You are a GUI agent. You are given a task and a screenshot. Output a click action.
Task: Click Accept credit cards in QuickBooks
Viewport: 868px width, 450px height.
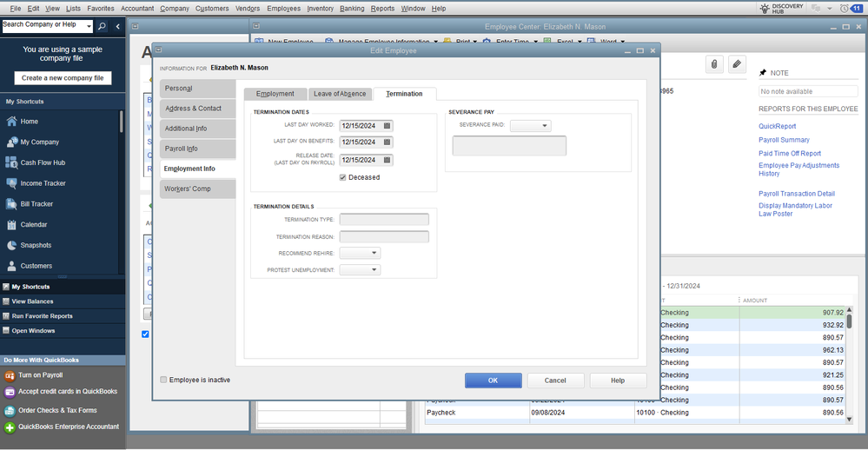(68, 391)
